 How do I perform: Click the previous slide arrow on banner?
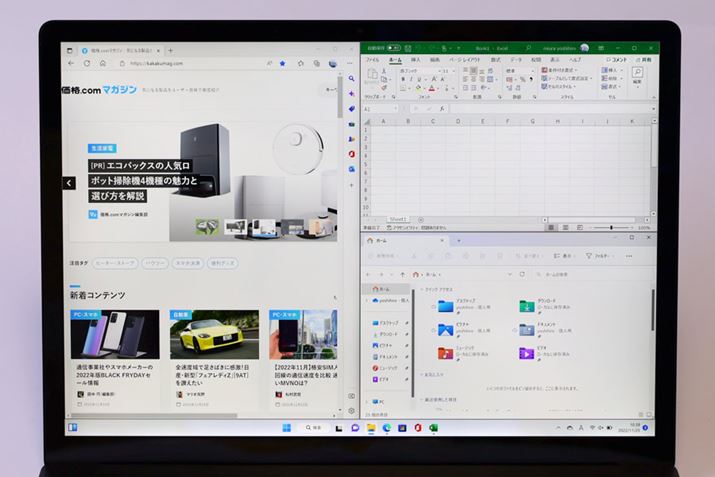(69, 183)
